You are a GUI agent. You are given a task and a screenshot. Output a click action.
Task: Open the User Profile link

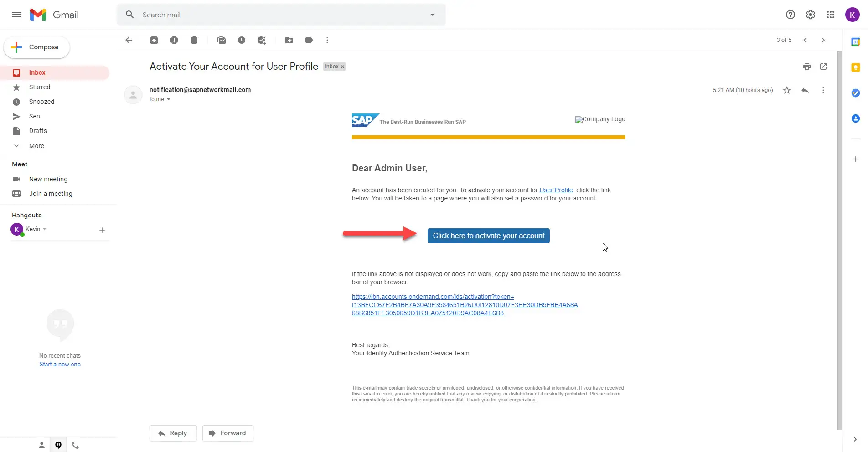556,190
